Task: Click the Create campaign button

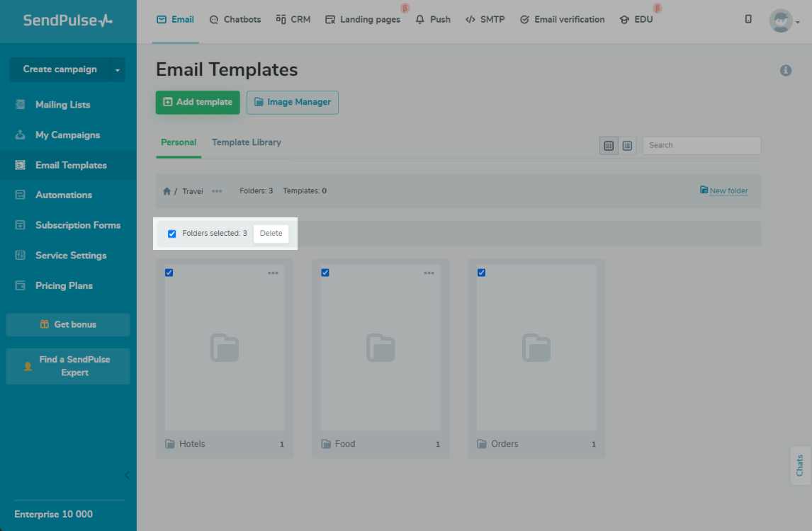Action: click(x=60, y=69)
